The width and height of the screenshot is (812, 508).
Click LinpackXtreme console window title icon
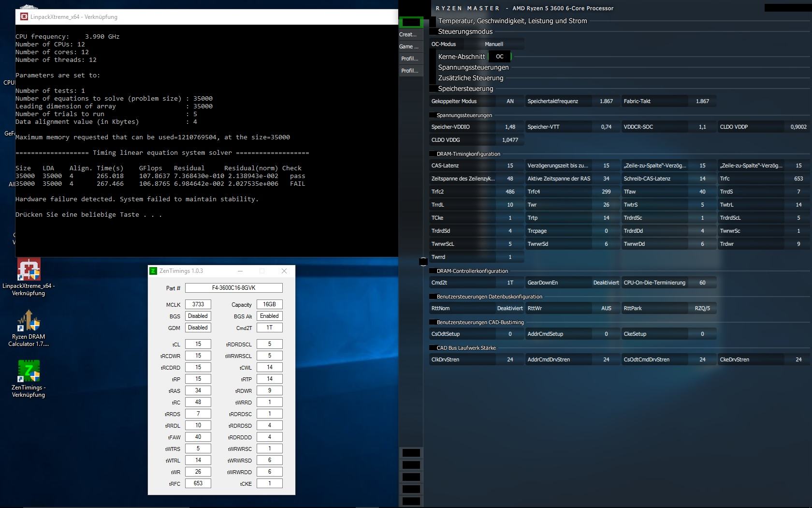[x=24, y=17]
